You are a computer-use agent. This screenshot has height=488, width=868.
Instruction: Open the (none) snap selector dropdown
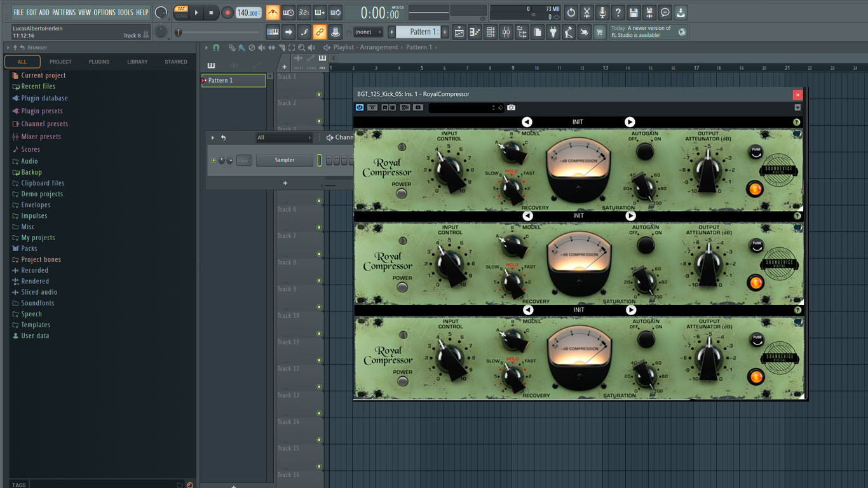[369, 32]
